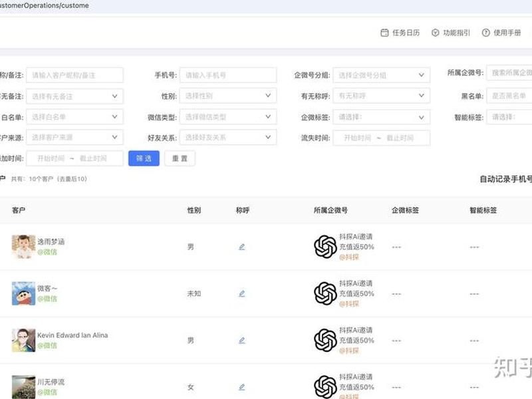Image resolution: width=532 pixels, height=399 pixels.
Task: Open the 黑名单 dropdown
Action: [x=509, y=96]
